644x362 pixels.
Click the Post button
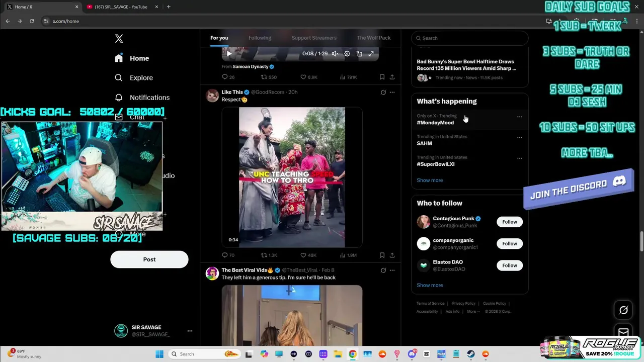click(x=149, y=259)
